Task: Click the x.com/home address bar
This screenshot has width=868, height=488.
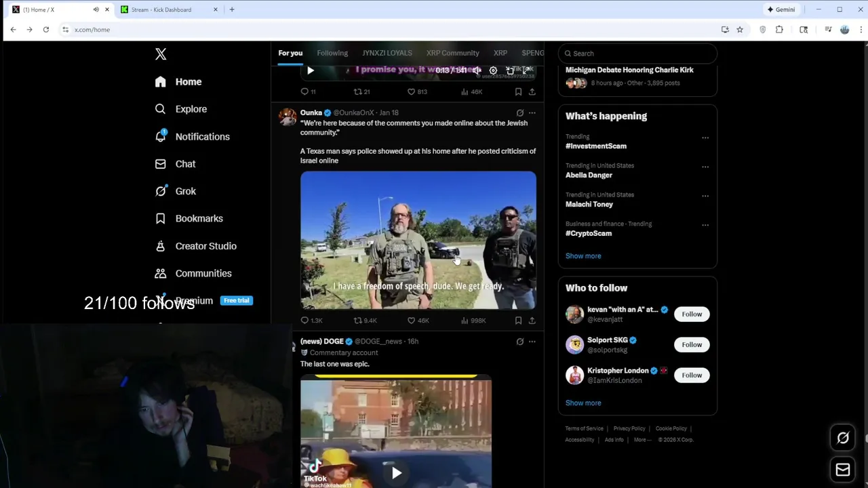Action: click(x=387, y=30)
